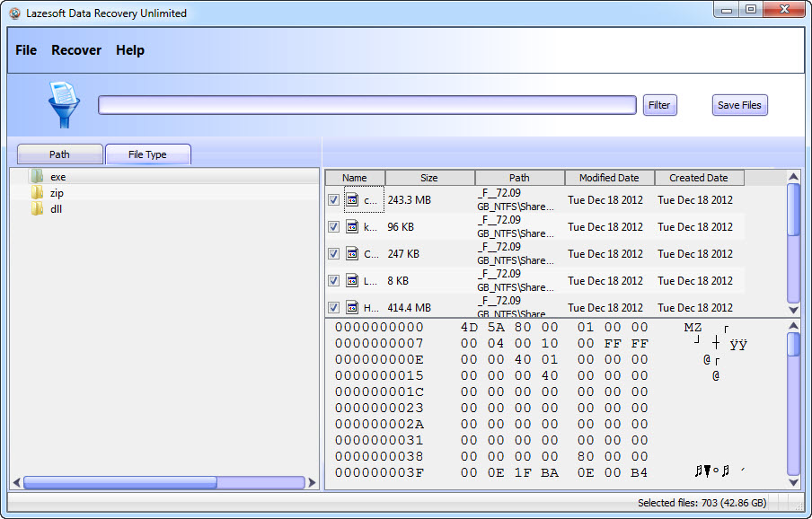Deselect the 96 KB file checkbox
The image size is (812, 519).
pyautogui.click(x=333, y=226)
